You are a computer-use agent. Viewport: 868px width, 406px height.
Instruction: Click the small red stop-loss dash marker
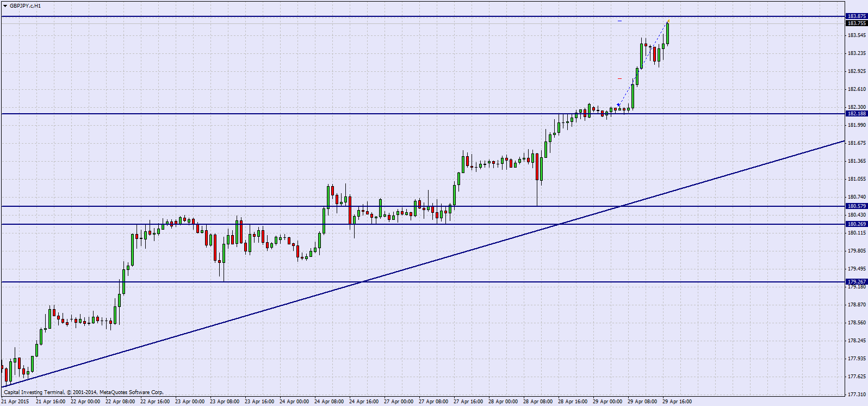pyautogui.click(x=619, y=78)
